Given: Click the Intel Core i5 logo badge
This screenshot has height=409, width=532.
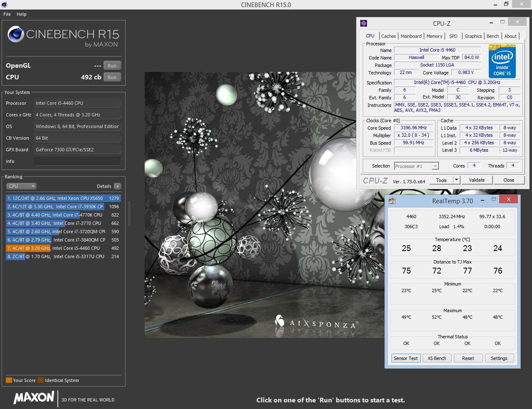Looking at the screenshot, I should (502, 62).
